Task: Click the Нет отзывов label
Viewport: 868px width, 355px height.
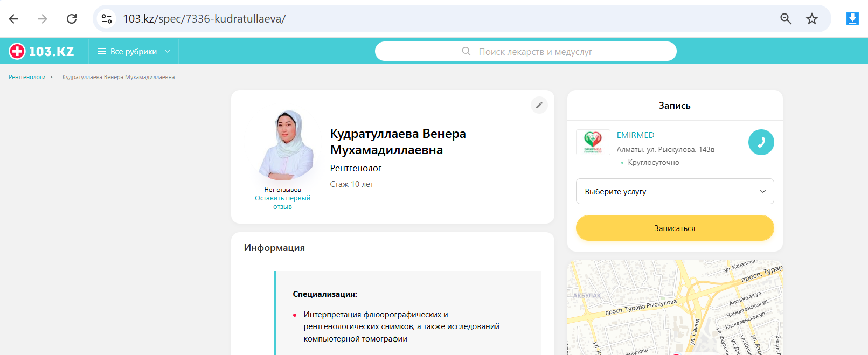Action: pyautogui.click(x=282, y=190)
